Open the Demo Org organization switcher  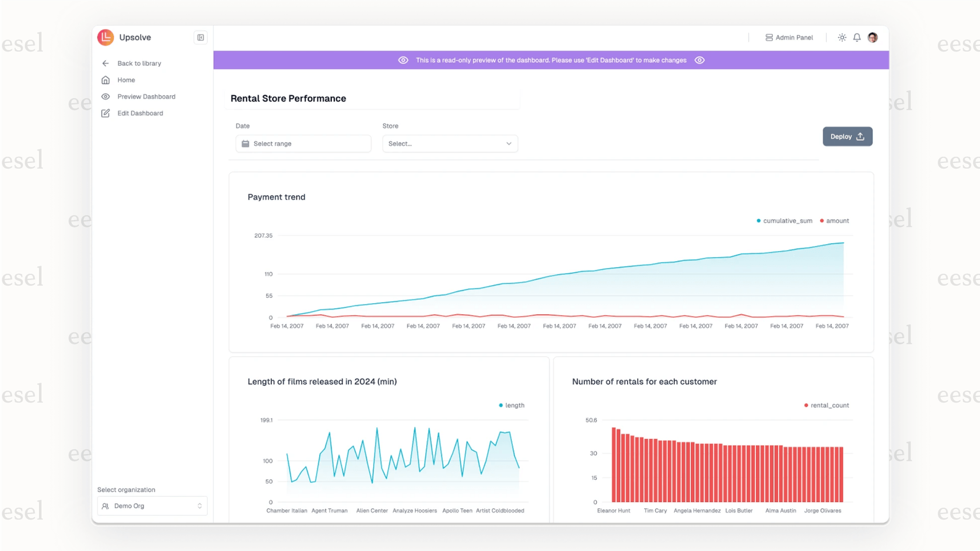pyautogui.click(x=152, y=506)
